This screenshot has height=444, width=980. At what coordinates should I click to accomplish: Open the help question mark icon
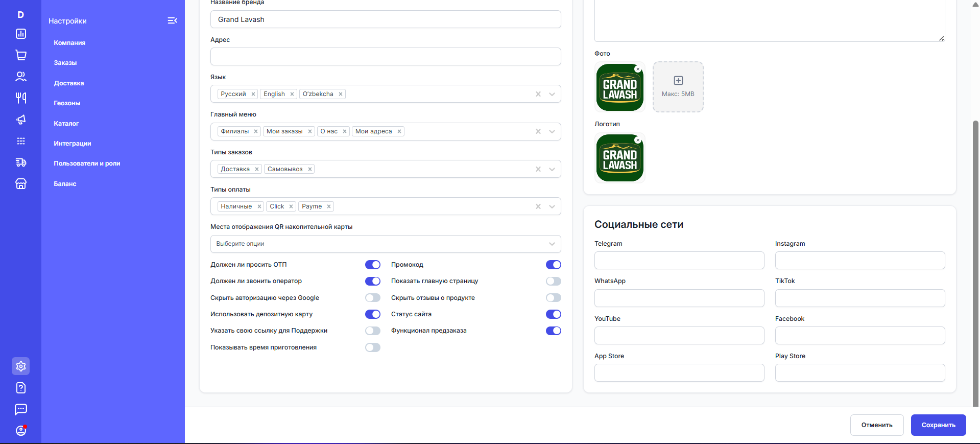[21, 388]
